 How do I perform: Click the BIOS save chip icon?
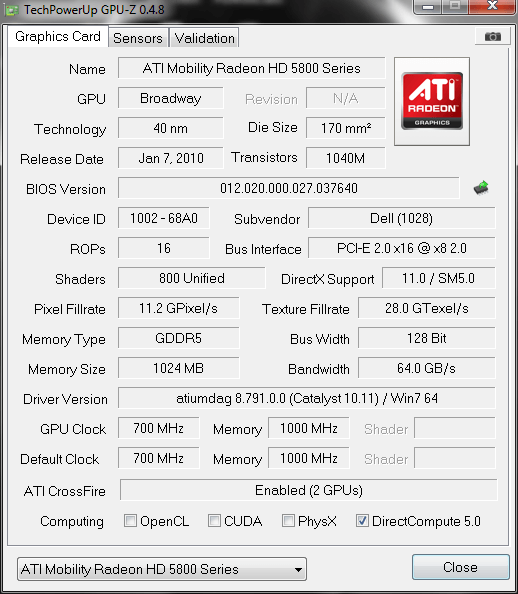tap(481, 188)
